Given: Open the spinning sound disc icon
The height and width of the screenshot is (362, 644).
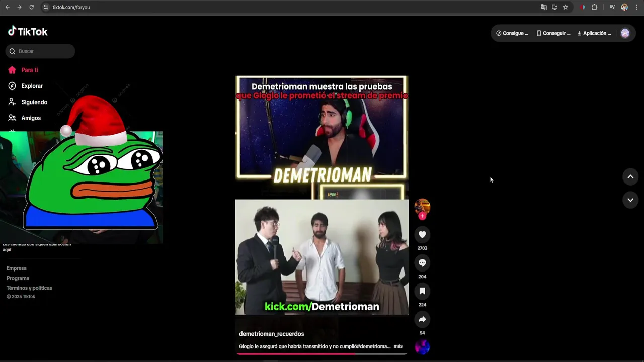Looking at the screenshot, I should pos(422,347).
